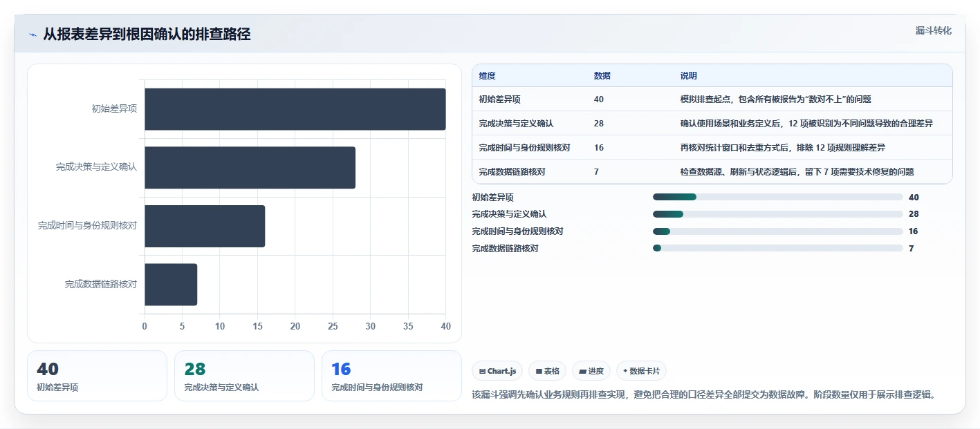Click the progress bar for 完成数据链路核对
The width and height of the screenshot is (980, 429).
point(777,248)
